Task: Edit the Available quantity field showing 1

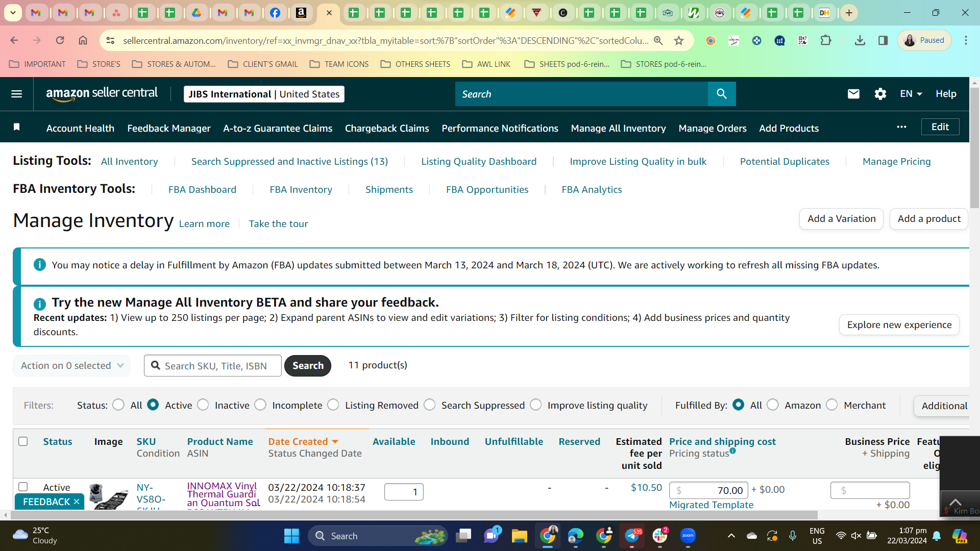Action: 404,492
